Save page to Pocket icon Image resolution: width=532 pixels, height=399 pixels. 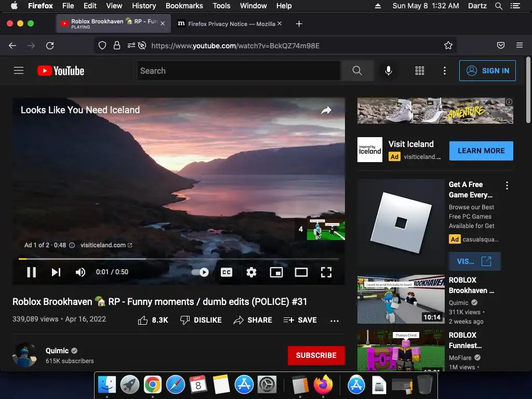501,46
